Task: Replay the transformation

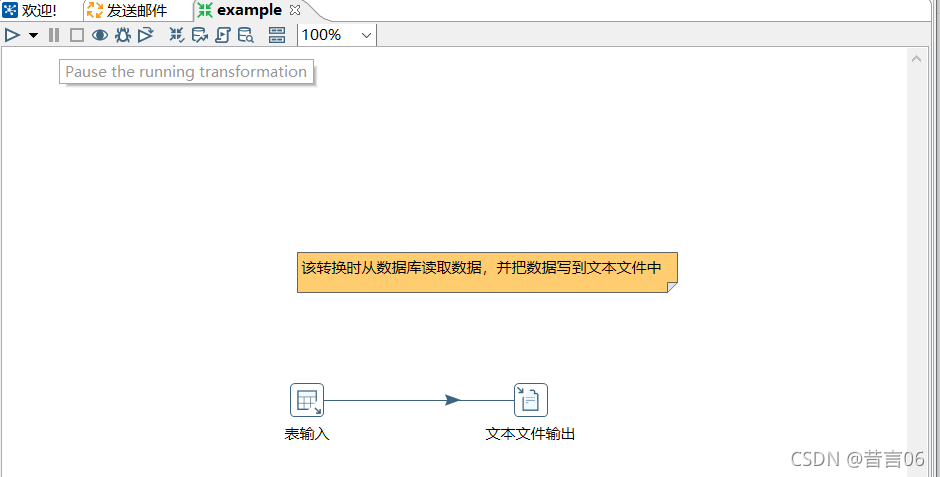Action: [x=146, y=35]
